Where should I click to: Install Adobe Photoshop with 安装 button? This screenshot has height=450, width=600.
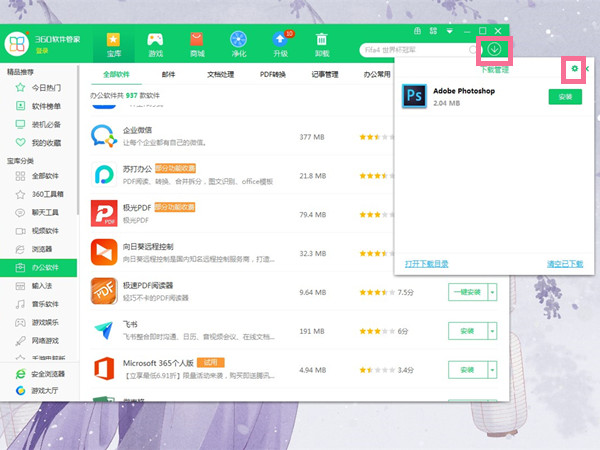pyautogui.click(x=565, y=96)
